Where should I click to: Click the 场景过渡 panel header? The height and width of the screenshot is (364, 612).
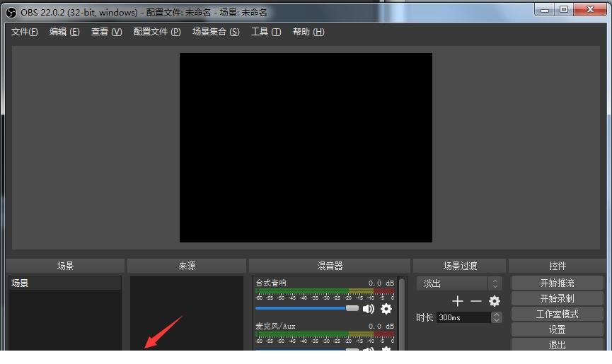click(460, 266)
